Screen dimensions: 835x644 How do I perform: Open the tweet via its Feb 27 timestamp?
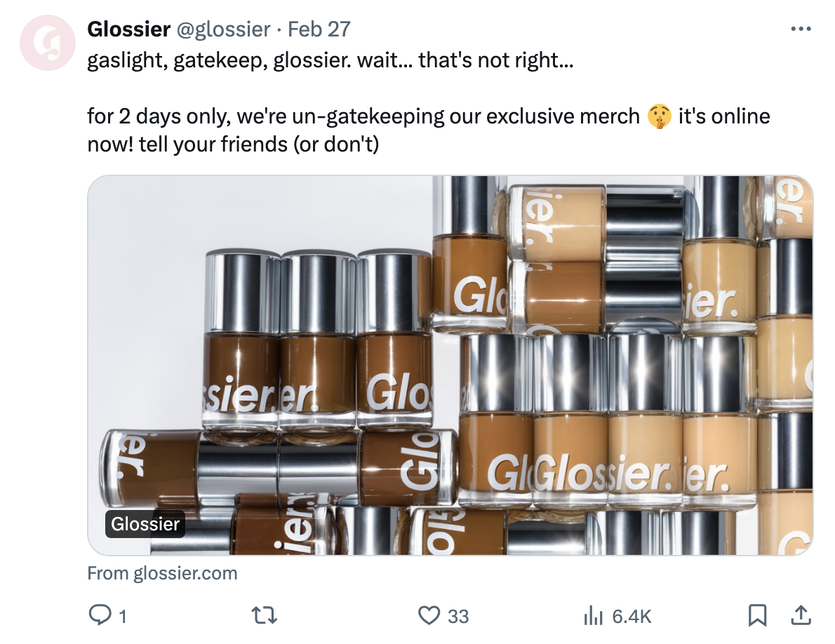pos(322,29)
